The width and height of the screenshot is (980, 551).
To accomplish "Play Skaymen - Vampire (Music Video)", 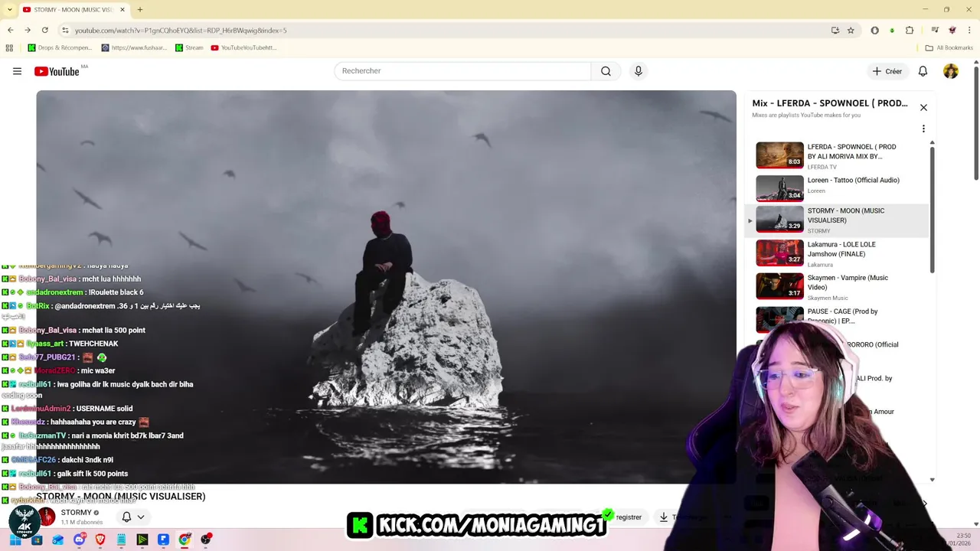I will point(838,286).
